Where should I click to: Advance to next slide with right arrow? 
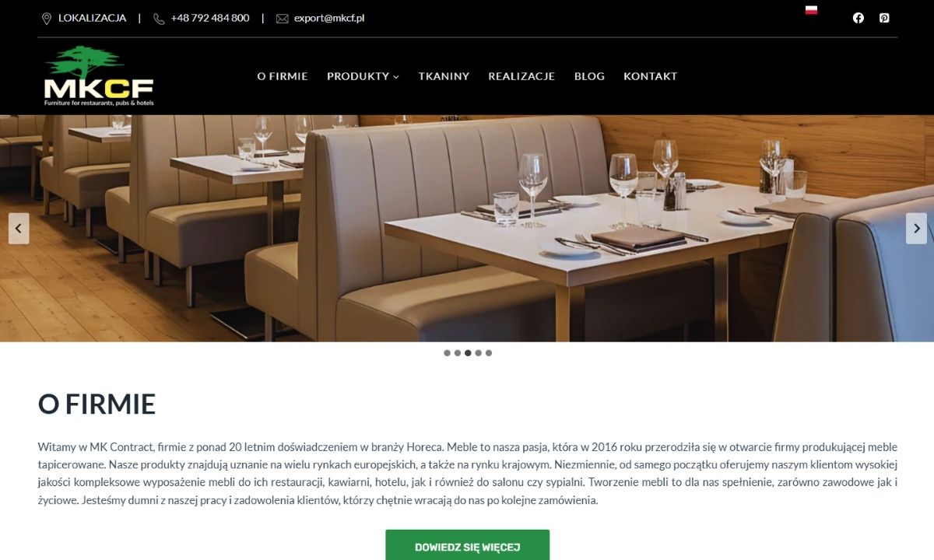point(916,229)
